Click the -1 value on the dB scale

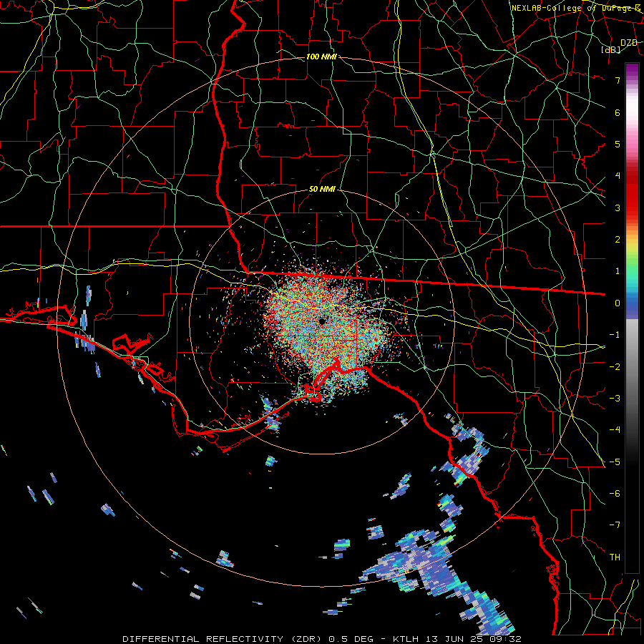coord(615,334)
